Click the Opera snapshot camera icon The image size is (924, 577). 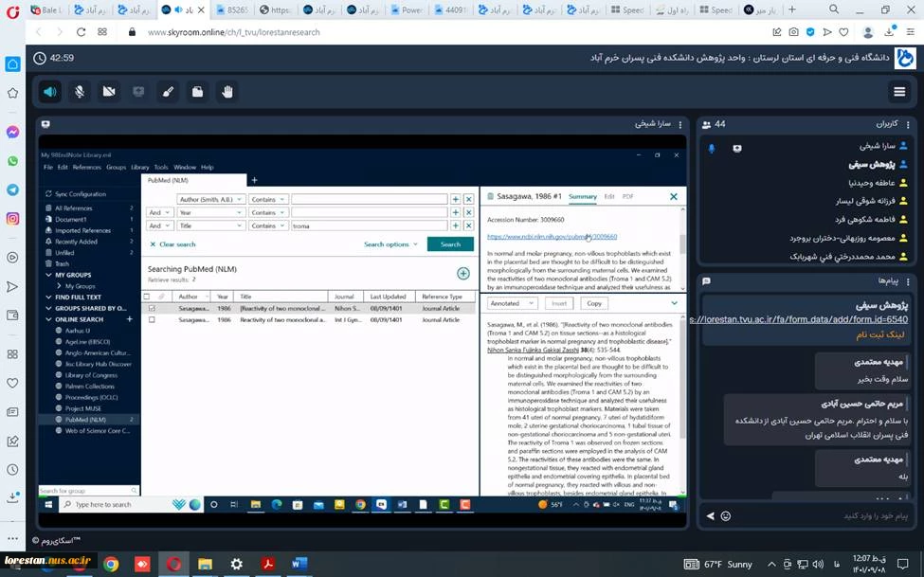[794, 32]
